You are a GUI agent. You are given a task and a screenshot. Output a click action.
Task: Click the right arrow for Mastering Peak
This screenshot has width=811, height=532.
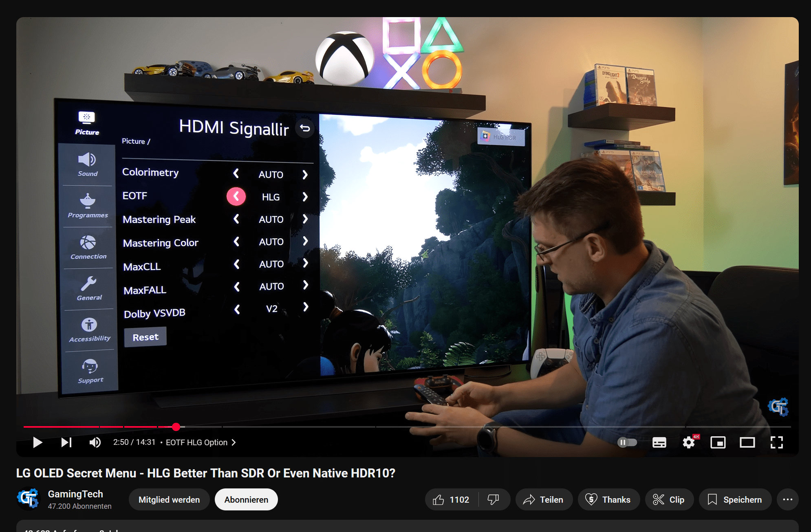tap(305, 219)
